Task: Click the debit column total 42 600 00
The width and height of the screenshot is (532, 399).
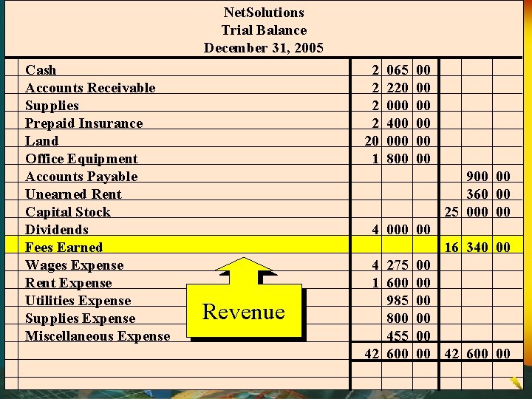Action: click(x=398, y=354)
